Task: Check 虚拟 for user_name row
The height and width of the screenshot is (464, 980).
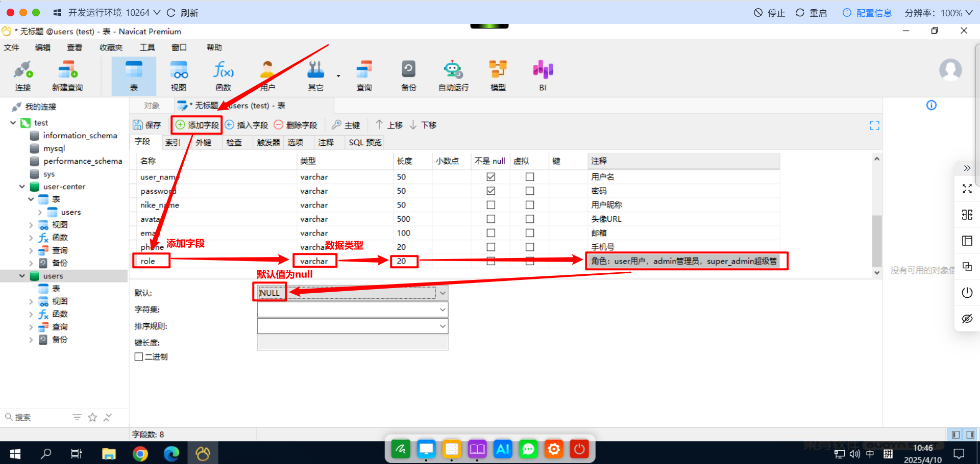Action: click(530, 177)
